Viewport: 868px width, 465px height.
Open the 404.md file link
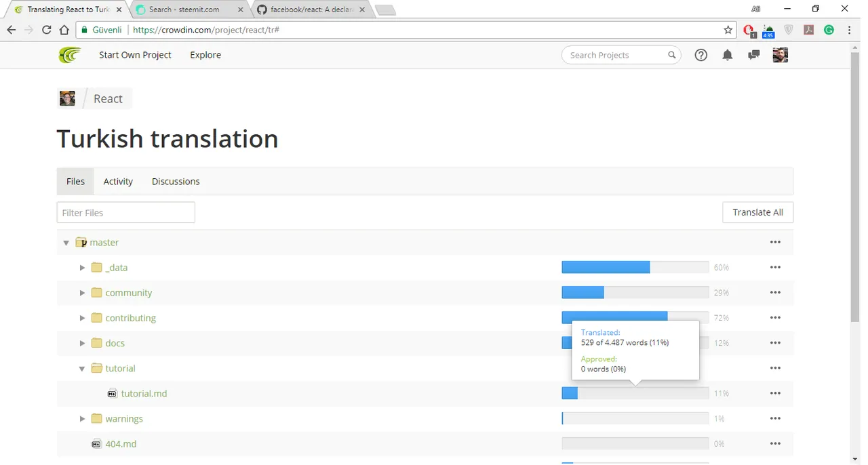pos(121,443)
